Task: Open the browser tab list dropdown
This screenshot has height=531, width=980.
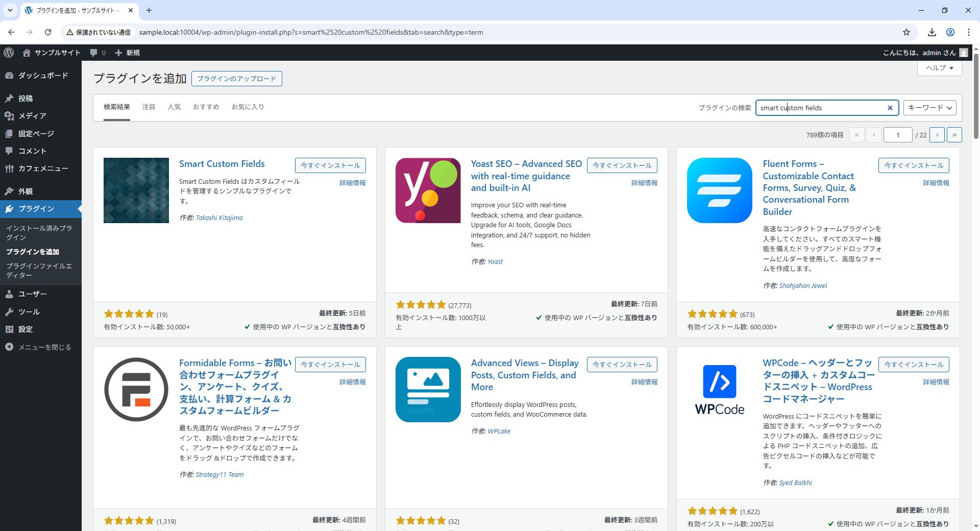Action: [x=10, y=10]
